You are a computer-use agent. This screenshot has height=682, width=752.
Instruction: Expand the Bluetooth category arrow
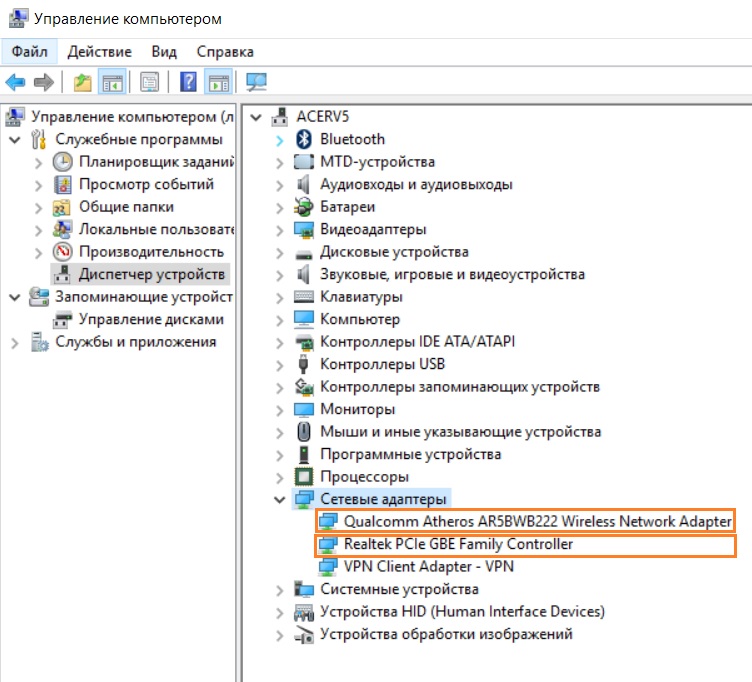[280, 140]
